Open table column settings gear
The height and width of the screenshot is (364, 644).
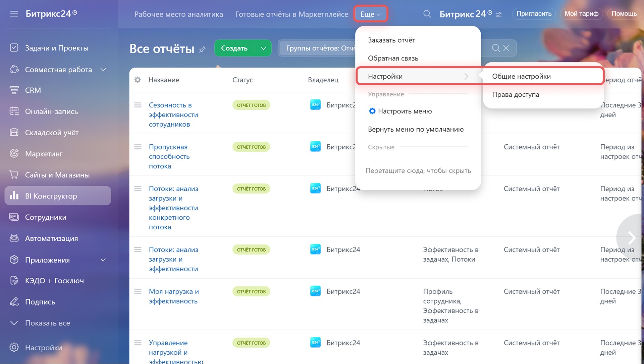coord(138,80)
